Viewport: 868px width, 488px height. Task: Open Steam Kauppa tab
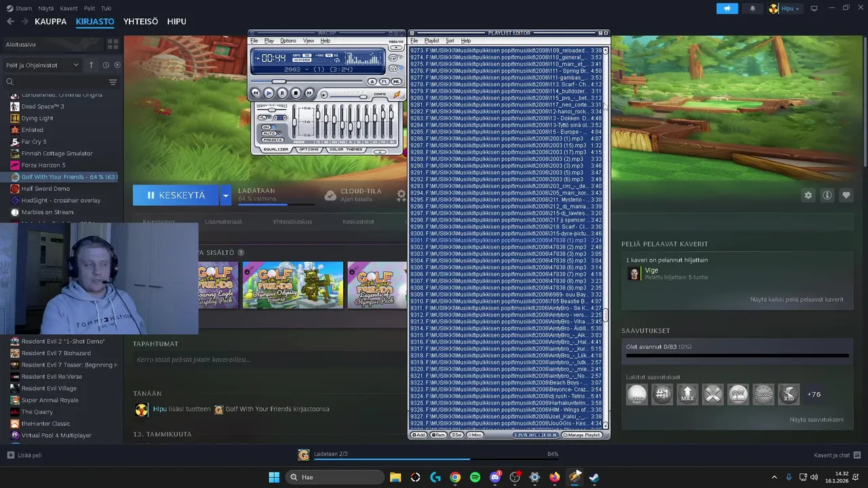[51, 21]
